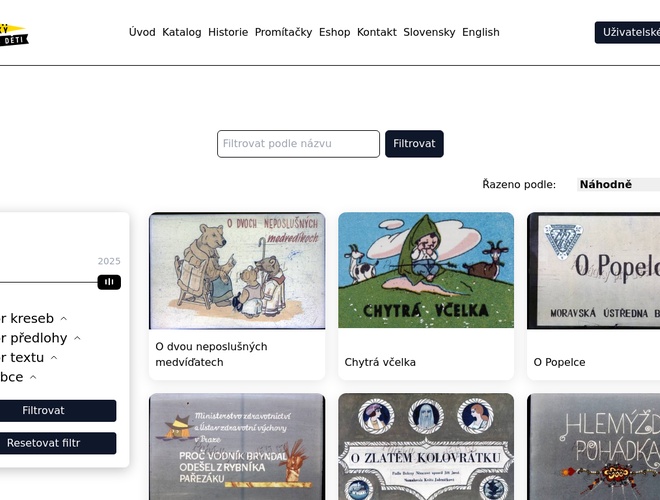Open the 'Řazeno podle' Náhodně dropdown
This screenshot has height=500, width=660.
(x=618, y=184)
